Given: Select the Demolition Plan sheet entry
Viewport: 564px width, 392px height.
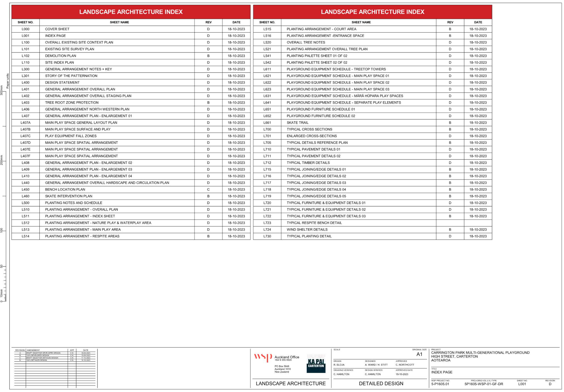Looking at the screenshot, I should point(61,56).
